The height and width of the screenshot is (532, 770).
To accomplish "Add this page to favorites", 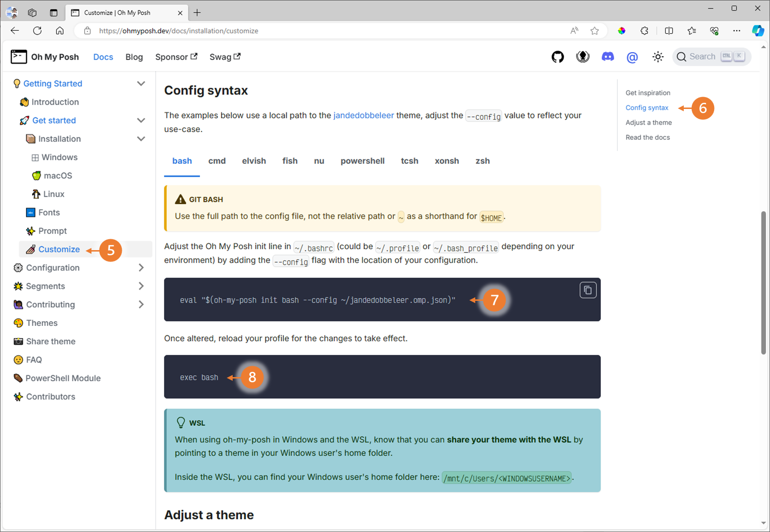I will click(595, 31).
